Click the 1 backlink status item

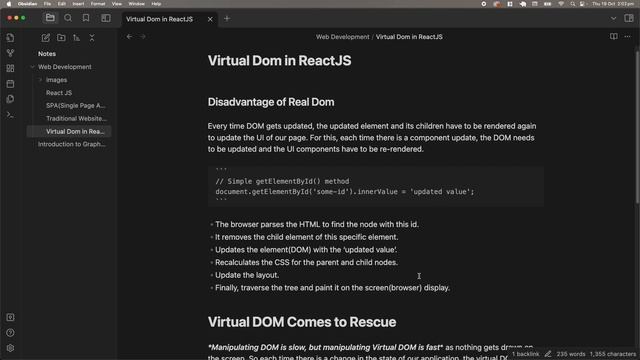(526, 354)
